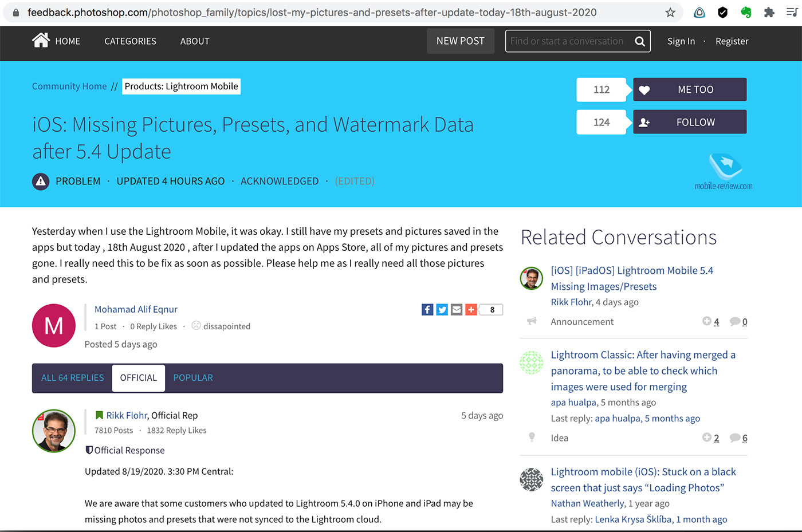Share post by email icon
Screen dimensions: 802x532
click(x=457, y=310)
